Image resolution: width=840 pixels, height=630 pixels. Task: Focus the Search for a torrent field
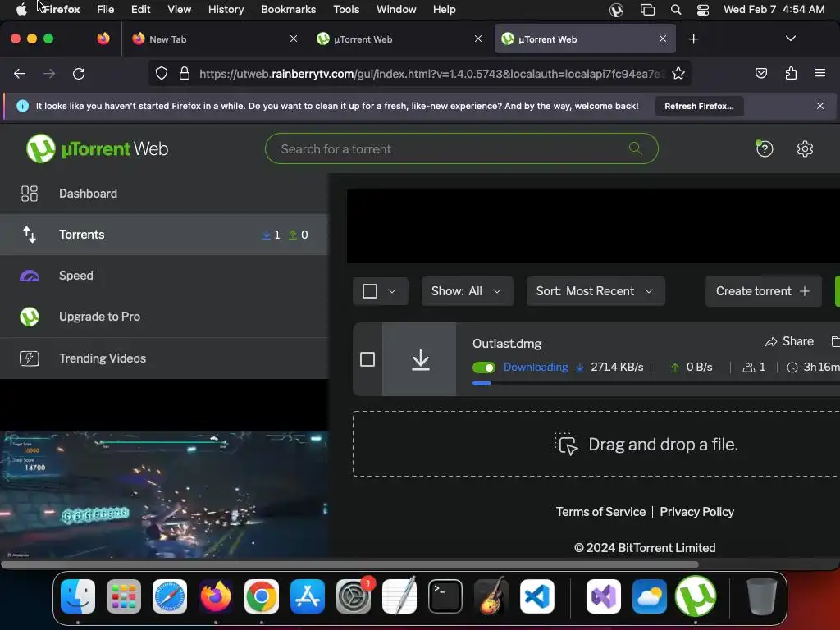pos(461,148)
